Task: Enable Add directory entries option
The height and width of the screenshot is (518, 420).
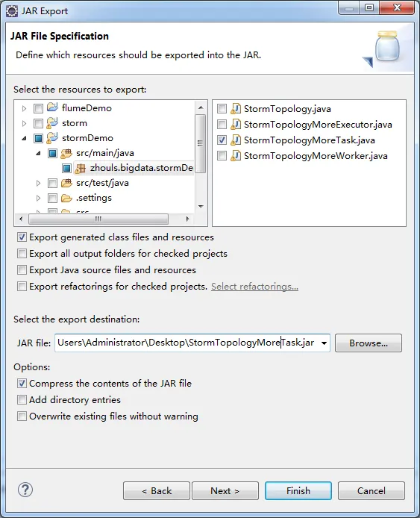Action: tap(22, 400)
